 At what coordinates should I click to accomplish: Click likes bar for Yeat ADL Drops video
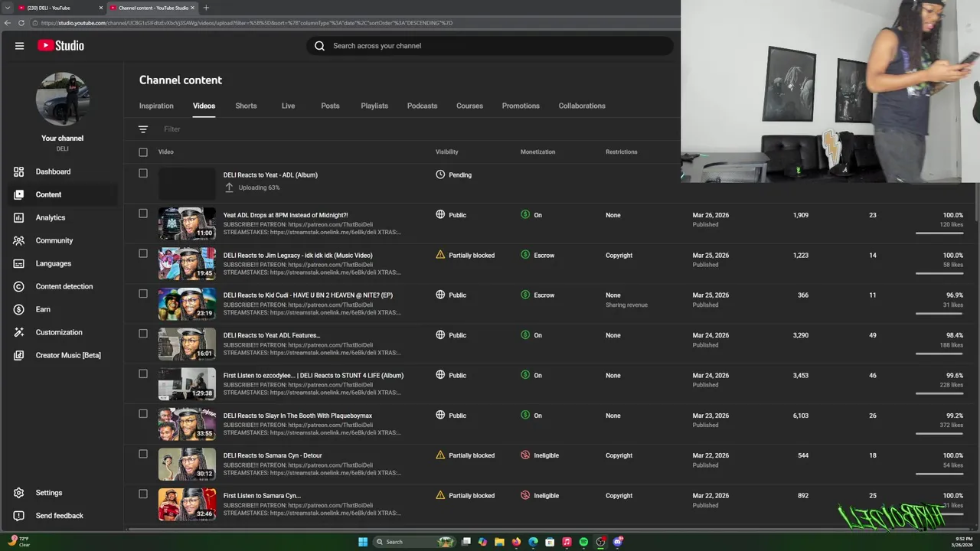coord(939,233)
